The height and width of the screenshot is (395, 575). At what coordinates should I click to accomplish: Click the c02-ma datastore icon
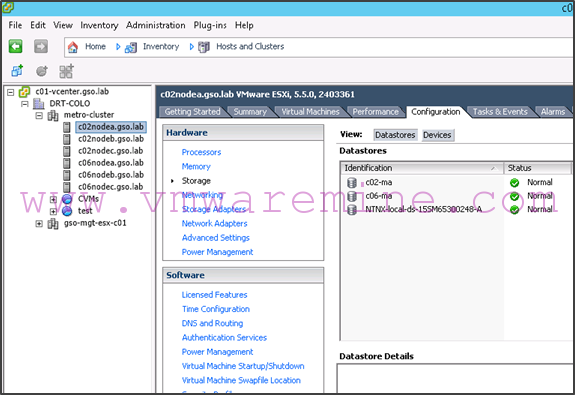352,183
